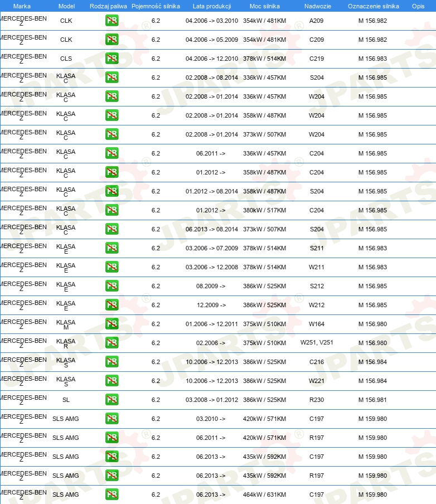Viewport: 436px width, 504px height.
Task: Select the SL model cell
Action: pyautogui.click(x=66, y=400)
